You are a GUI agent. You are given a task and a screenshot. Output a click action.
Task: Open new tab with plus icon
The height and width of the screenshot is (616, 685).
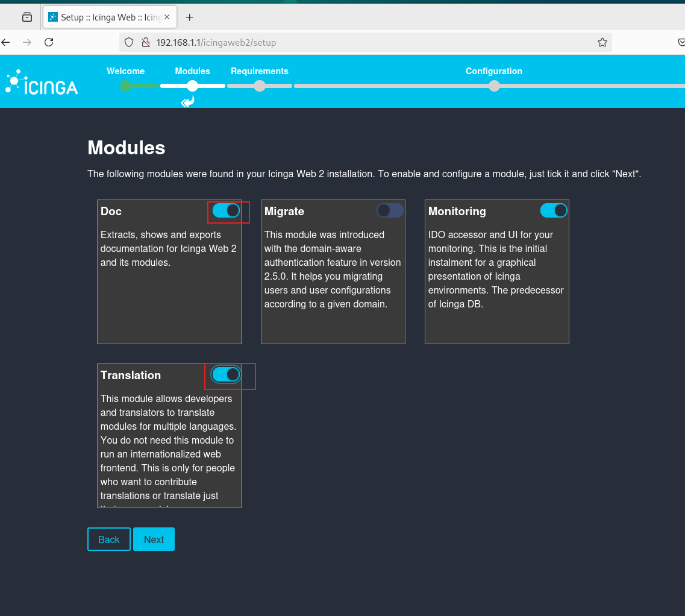pos(189,17)
